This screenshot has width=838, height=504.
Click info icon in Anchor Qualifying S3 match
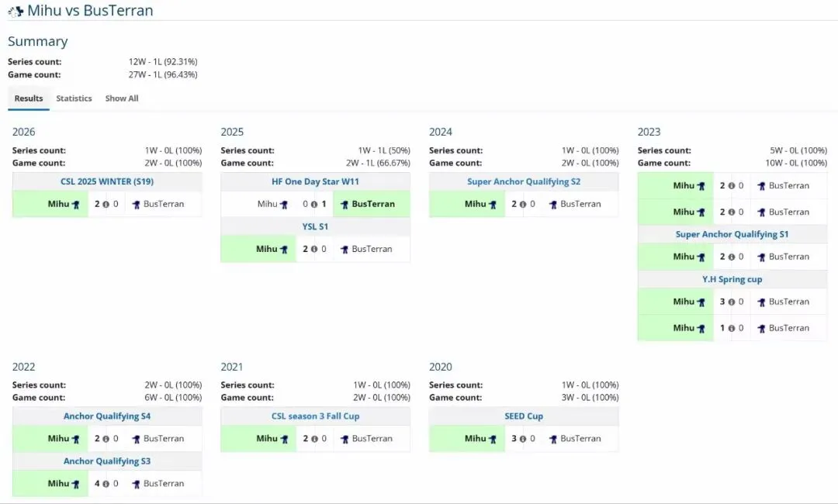point(106,484)
